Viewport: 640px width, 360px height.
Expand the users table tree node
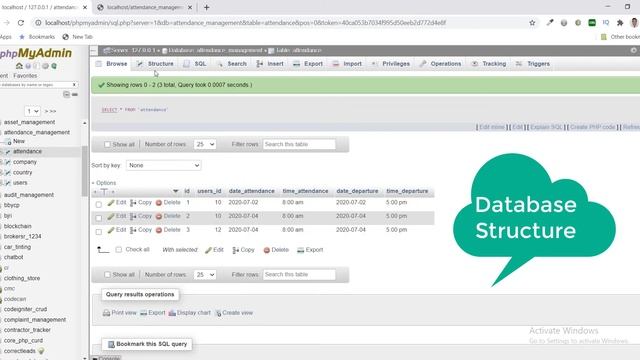click(2, 183)
